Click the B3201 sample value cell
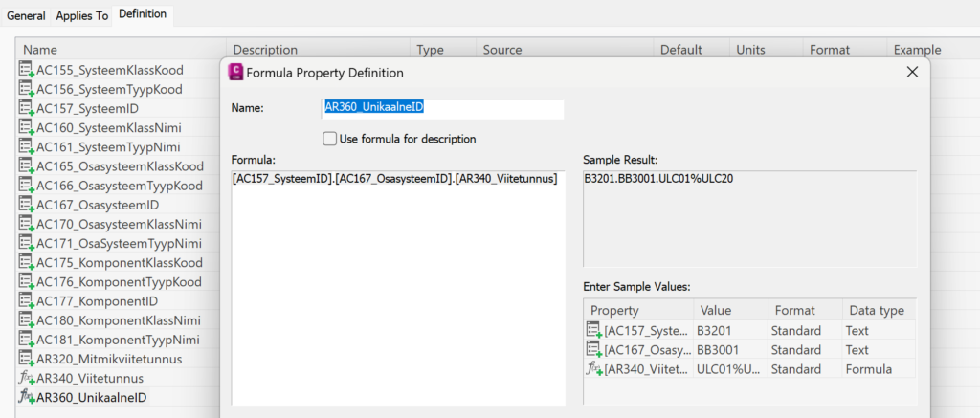 pyautogui.click(x=730, y=331)
